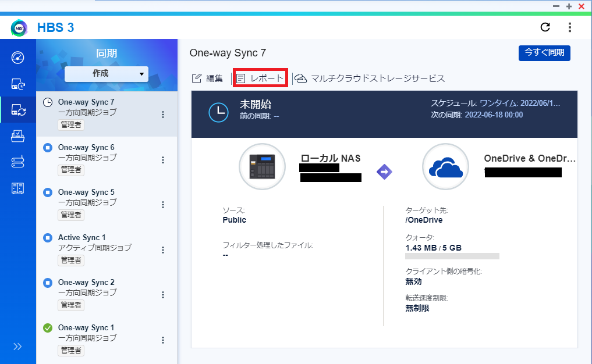This screenshot has width=592, height=364.
Task: Open the Services book-style sidebar icon
Action: click(17, 188)
